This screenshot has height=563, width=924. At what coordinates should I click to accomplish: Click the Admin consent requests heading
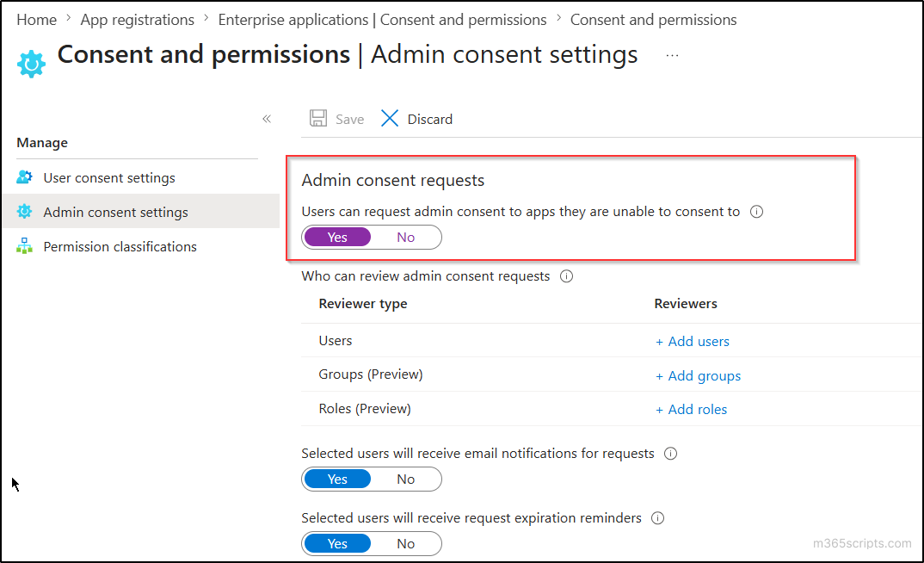(x=393, y=181)
